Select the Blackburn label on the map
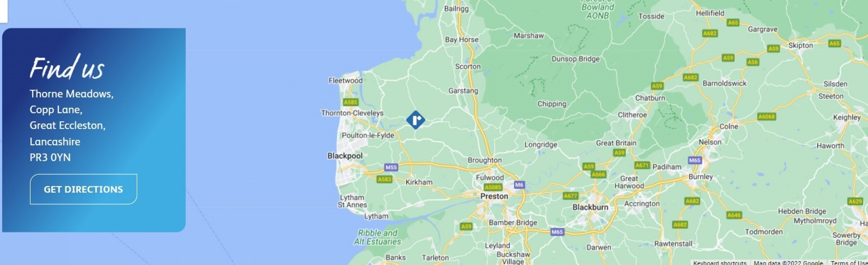The width and height of the screenshot is (868, 265). [x=590, y=207]
